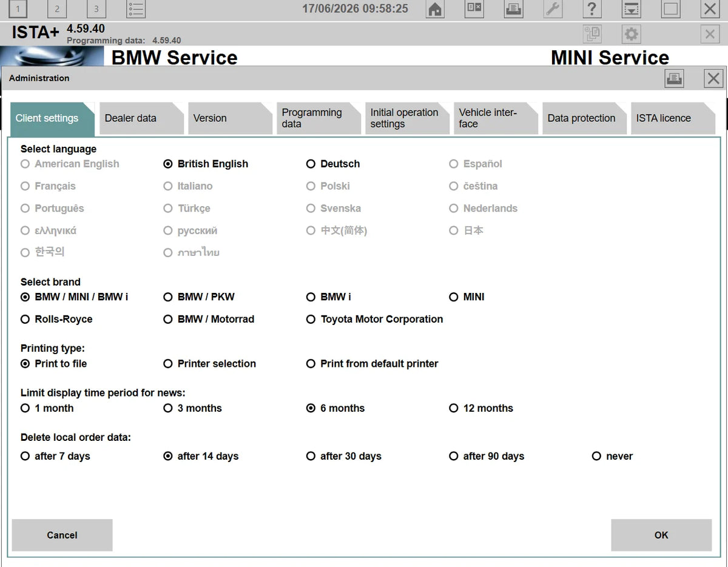Click the greyed X icon beside the gear
Image resolution: width=728 pixels, height=567 pixels.
pos(710,34)
